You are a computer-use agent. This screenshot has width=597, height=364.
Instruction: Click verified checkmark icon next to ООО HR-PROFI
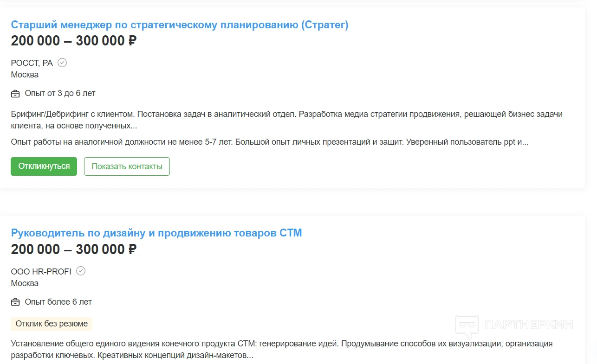pyautogui.click(x=81, y=271)
